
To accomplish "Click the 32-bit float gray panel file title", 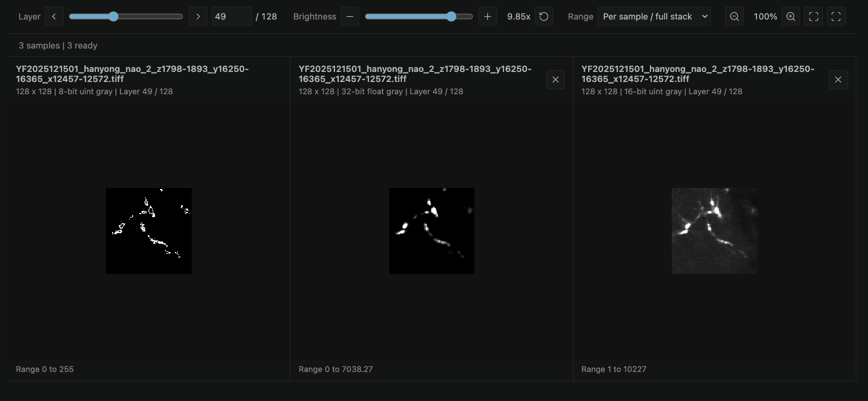I will point(415,74).
